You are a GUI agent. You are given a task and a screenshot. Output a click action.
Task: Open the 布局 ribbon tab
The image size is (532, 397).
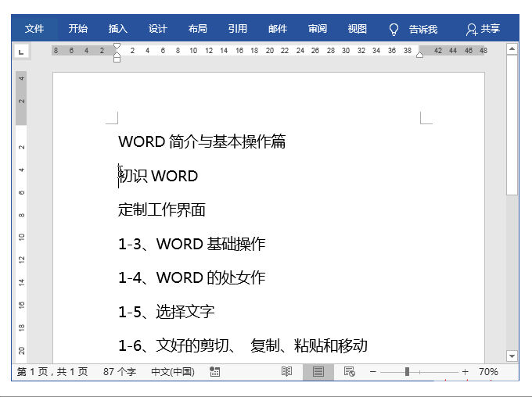[x=197, y=28]
